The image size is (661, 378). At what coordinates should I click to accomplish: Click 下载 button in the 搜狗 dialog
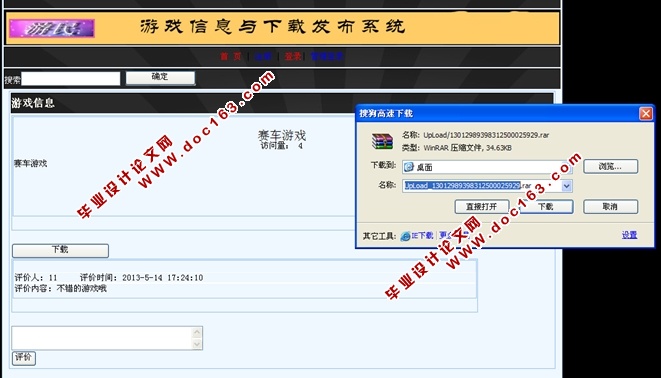click(x=545, y=206)
